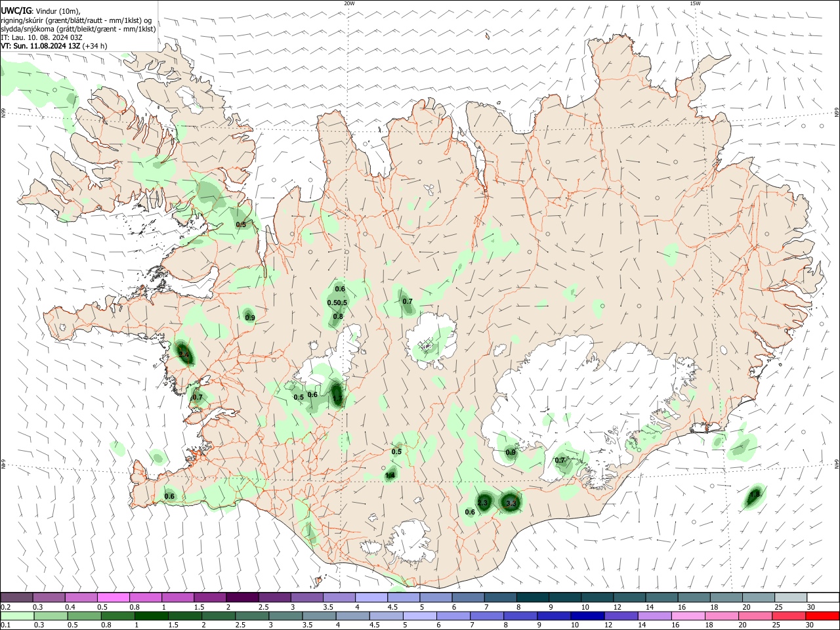Click the 'slydda/snjókoma' sleet/snow description line
Viewport: 840px width, 630px height.
79,29
